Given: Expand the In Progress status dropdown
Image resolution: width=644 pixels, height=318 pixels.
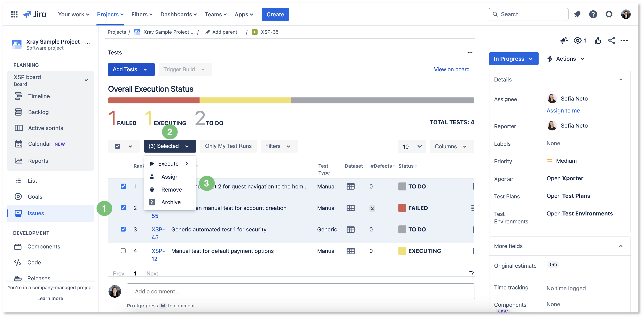Looking at the screenshot, I should click(514, 59).
